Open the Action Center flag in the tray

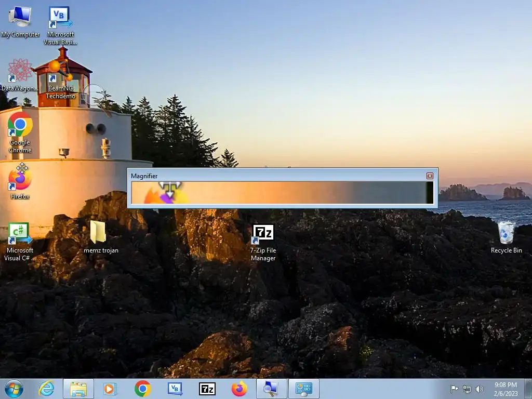(454, 389)
